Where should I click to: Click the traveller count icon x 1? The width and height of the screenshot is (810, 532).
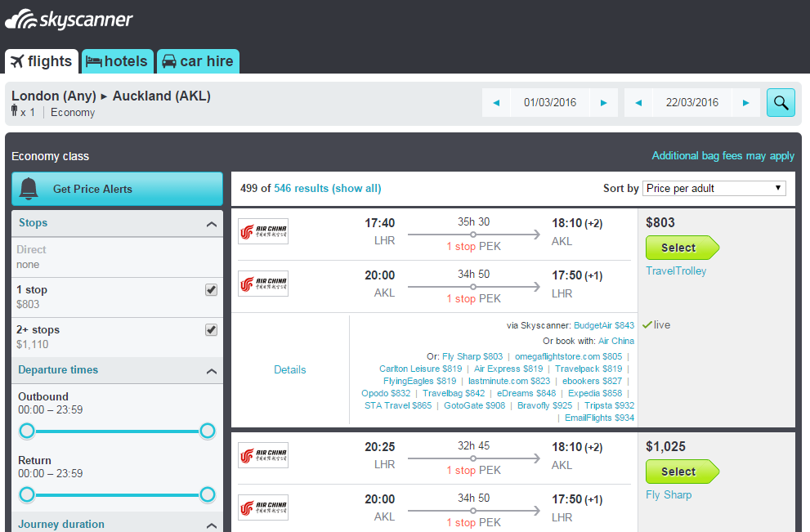23,112
